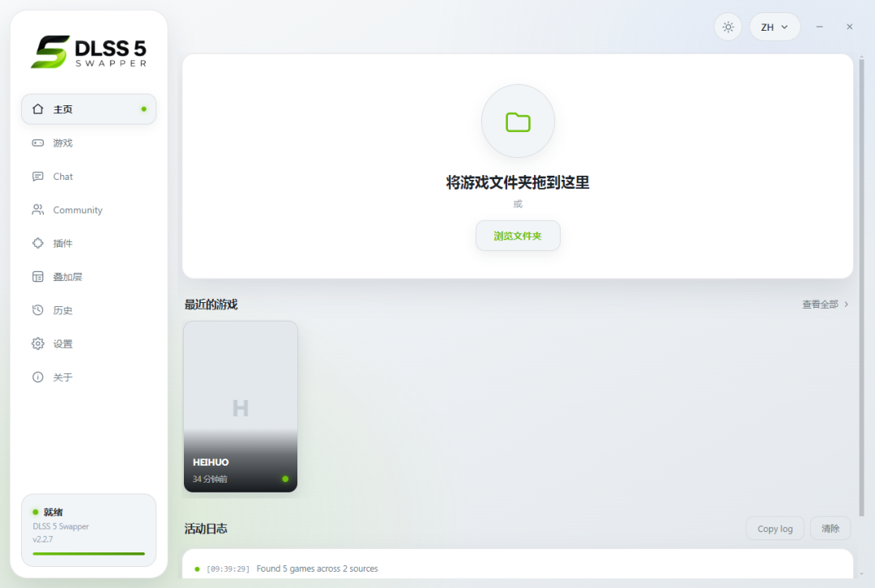Click the 清除 button
Screen dimensions: 875x588
click(830, 528)
